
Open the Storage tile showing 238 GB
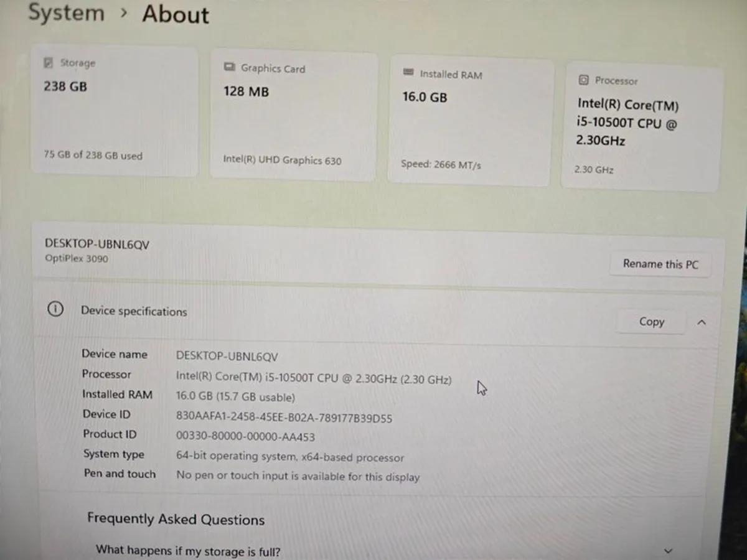click(x=115, y=112)
